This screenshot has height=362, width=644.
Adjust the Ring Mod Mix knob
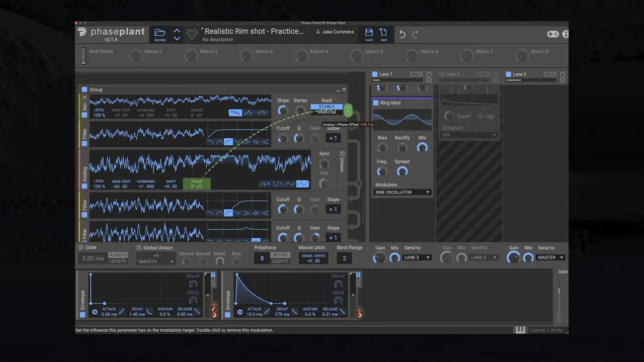click(422, 148)
